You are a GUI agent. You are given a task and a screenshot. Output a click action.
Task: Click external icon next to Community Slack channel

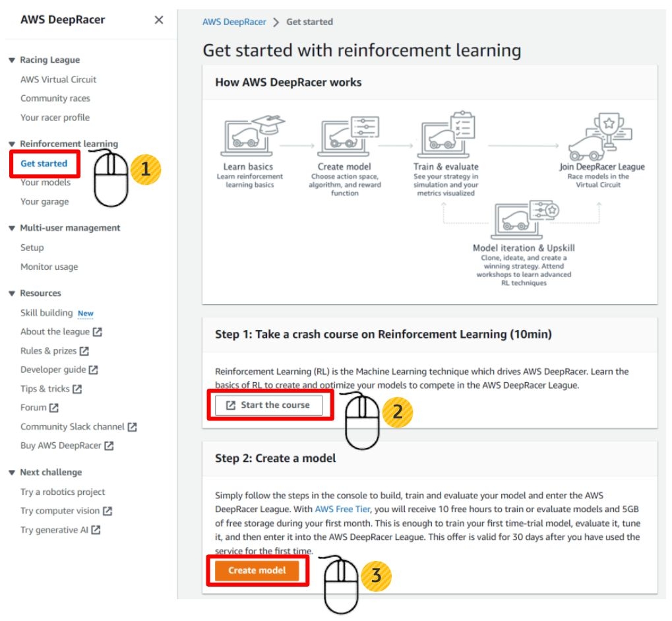(x=133, y=427)
